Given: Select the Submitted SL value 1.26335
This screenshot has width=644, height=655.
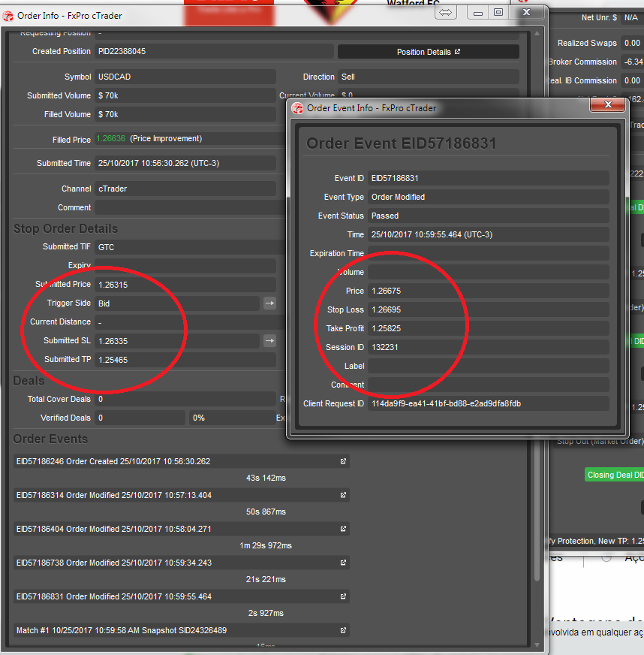Looking at the screenshot, I should [x=113, y=341].
